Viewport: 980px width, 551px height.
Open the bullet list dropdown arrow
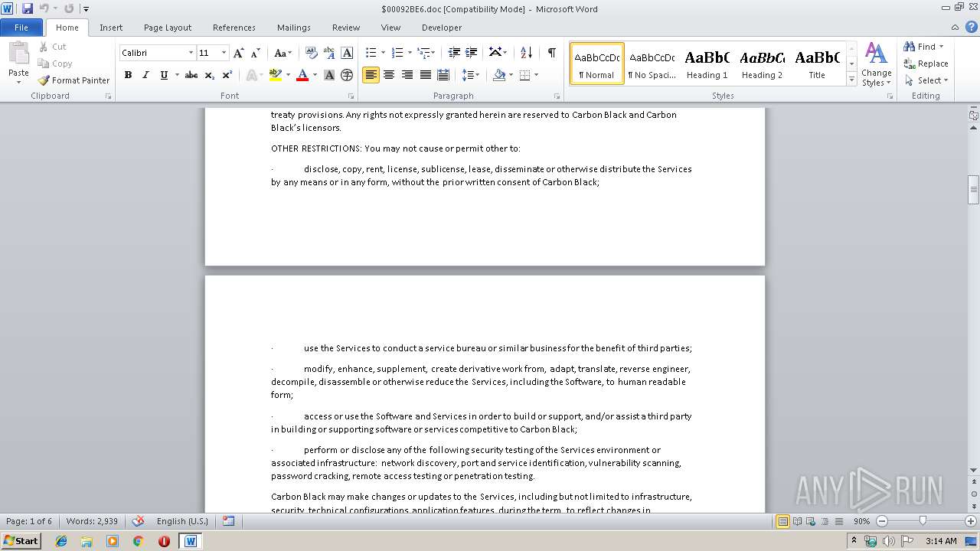click(383, 53)
